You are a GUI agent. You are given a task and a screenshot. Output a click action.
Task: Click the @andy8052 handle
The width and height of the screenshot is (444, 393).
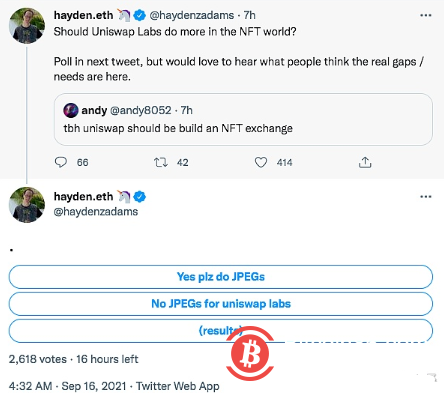[141, 110]
